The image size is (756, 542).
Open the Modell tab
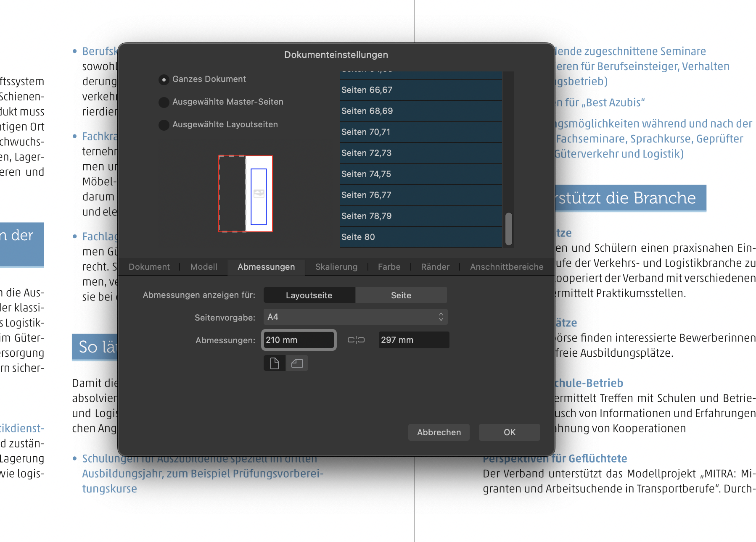pyautogui.click(x=204, y=267)
